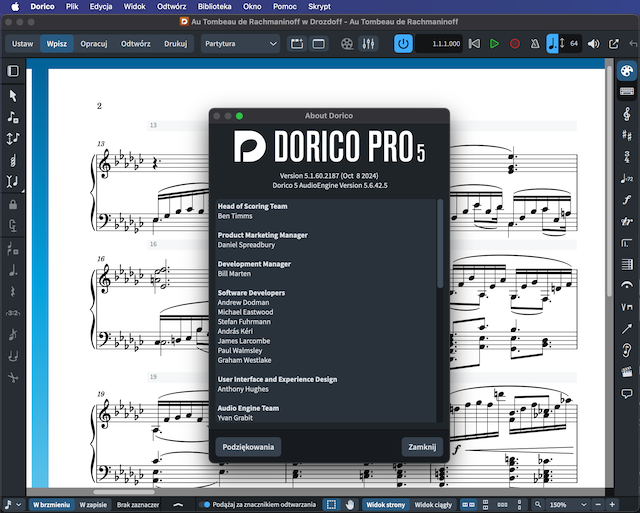This screenshot has height=513, width=640.
Task: Toggle the lock duration icon
Action: click(13, 204)
